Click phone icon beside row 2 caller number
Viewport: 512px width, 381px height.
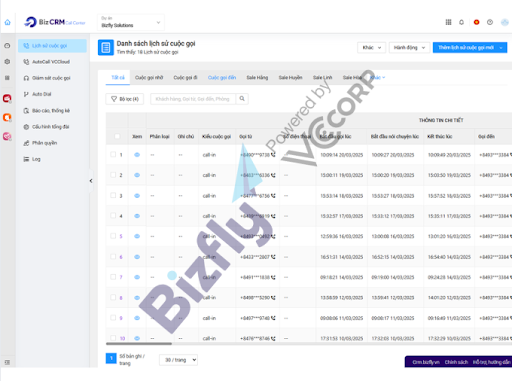[273, 175]
